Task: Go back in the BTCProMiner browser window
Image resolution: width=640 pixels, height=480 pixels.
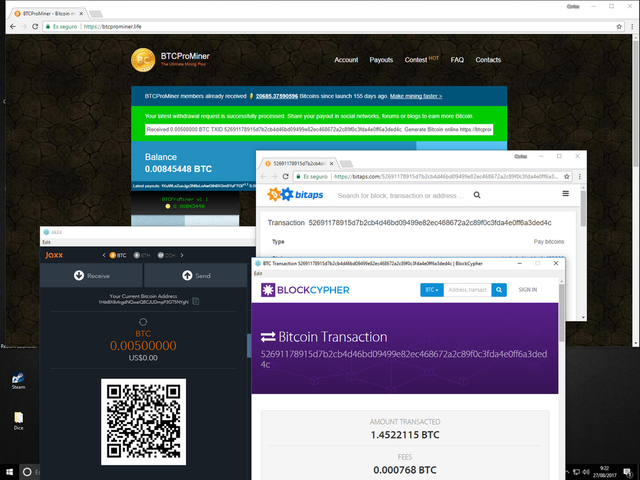Action: tap(13, 27)
